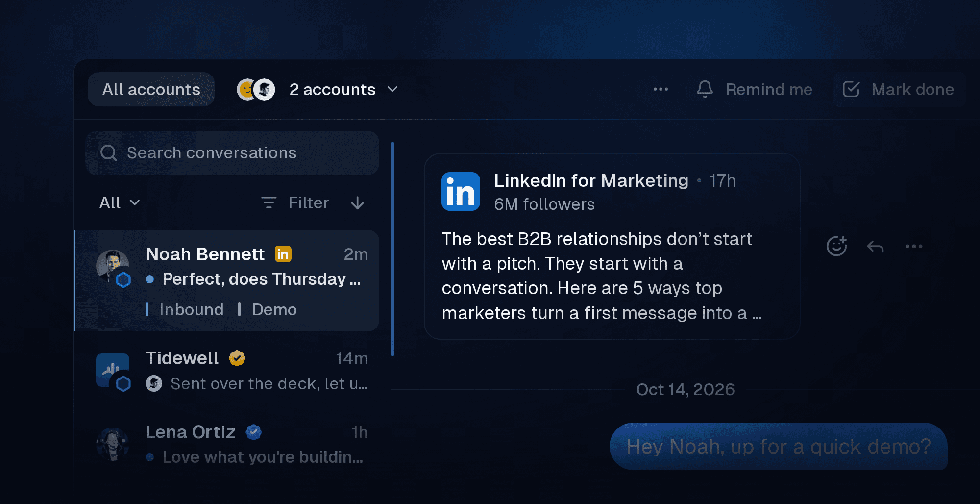
Task: Click the conversation list scrollbar
Action: pos(392,249)
